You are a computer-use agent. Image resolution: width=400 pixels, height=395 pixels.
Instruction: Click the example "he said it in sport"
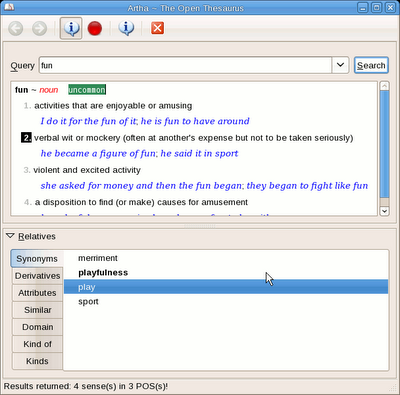tap(199, 153)
